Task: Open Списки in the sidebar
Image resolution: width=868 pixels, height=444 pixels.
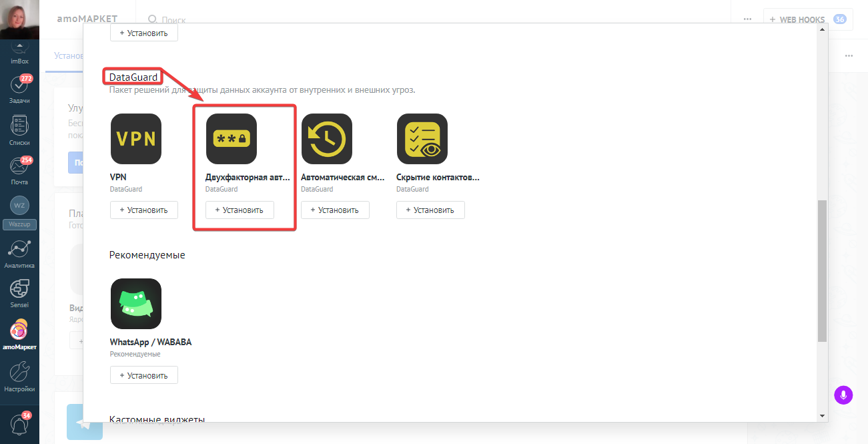Action: 19,131
